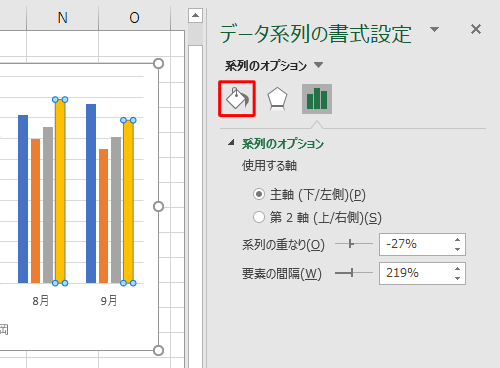500x368 pixels.
Task: Click the chart's bottom-right resize handle
Action: 158,350
